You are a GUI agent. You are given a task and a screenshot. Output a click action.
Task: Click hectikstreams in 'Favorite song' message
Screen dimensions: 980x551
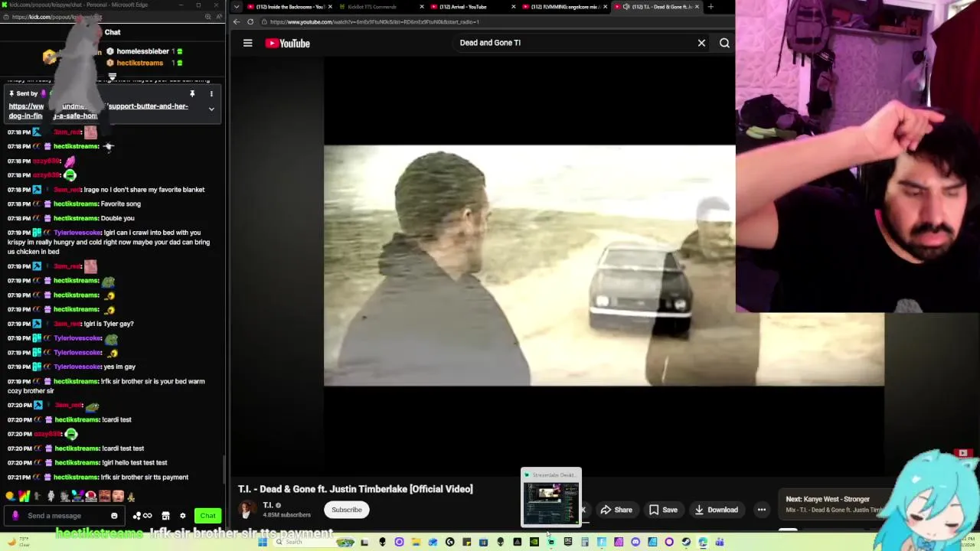pos(76,204)
